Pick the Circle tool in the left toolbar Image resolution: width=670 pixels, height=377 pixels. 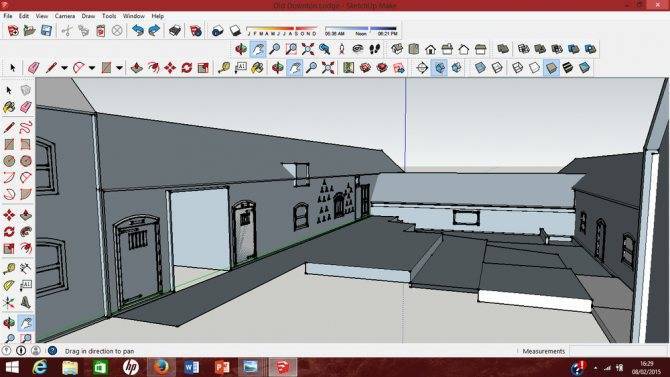[x=9, y=161]
